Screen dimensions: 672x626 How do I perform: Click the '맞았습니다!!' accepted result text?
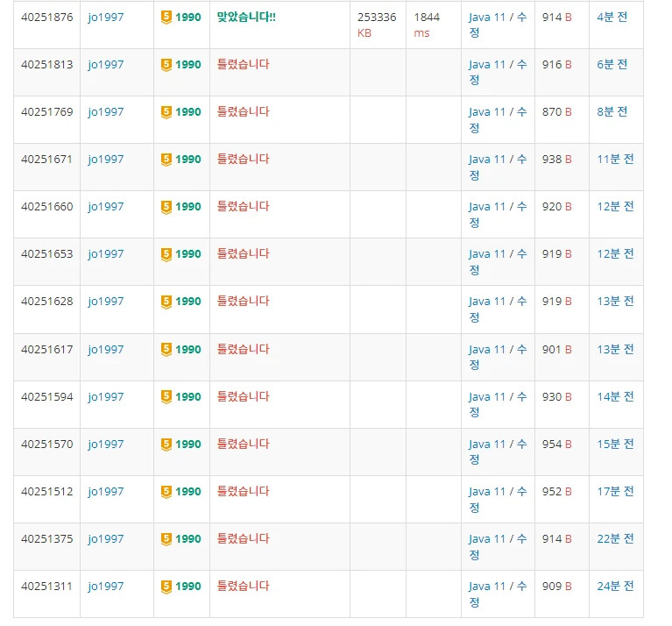[x=246, y=18]
